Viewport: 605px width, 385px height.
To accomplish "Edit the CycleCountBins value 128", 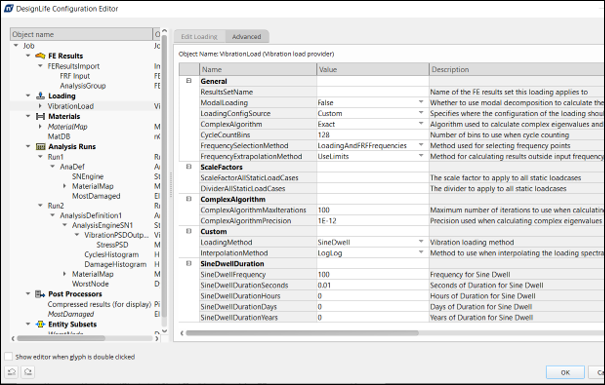I will tap(373, 135).
